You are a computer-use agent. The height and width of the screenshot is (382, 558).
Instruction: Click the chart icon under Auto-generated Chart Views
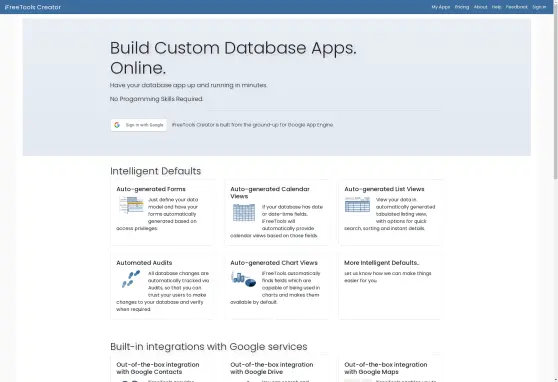click(x=244, y=279)
